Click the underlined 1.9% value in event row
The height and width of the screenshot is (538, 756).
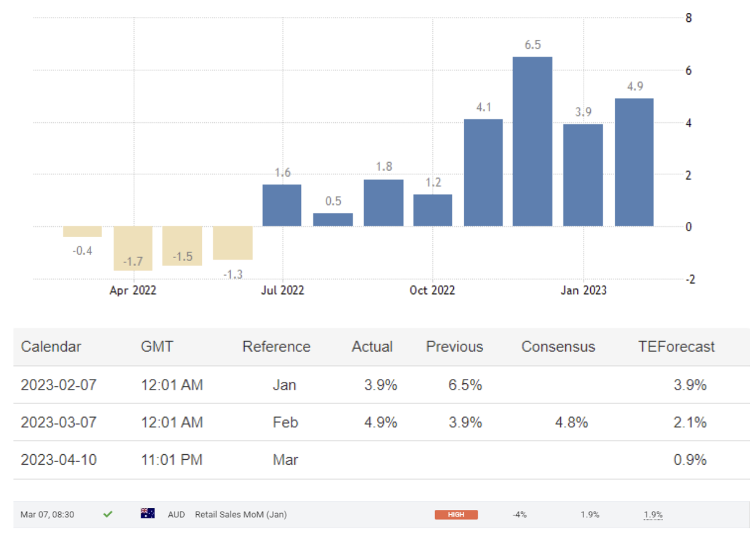point(653,515)
